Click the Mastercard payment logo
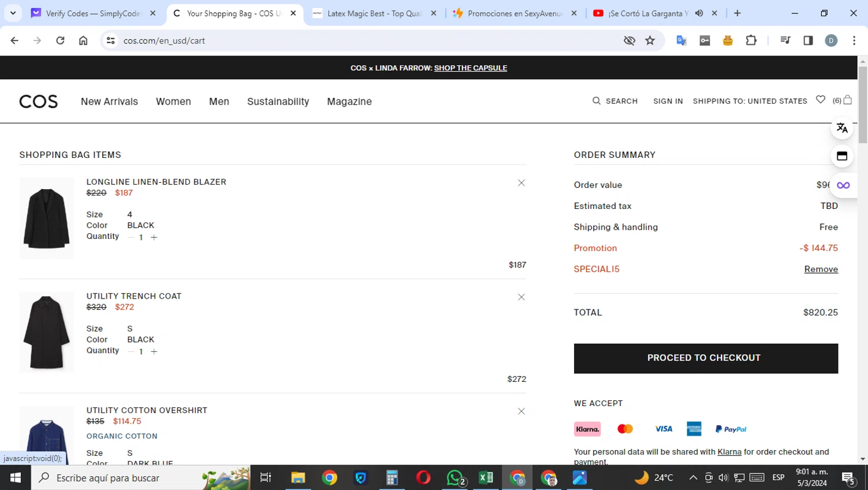 (x=625, y=429)
